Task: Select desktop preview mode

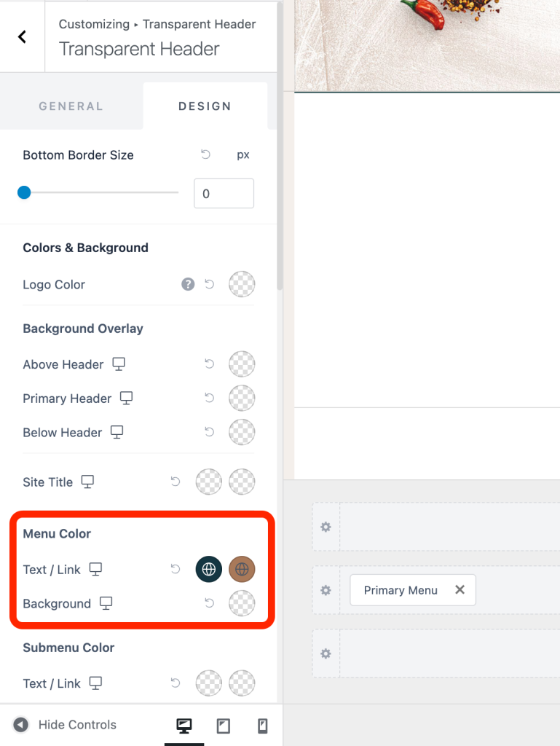Action: click(x=184, y=726)
